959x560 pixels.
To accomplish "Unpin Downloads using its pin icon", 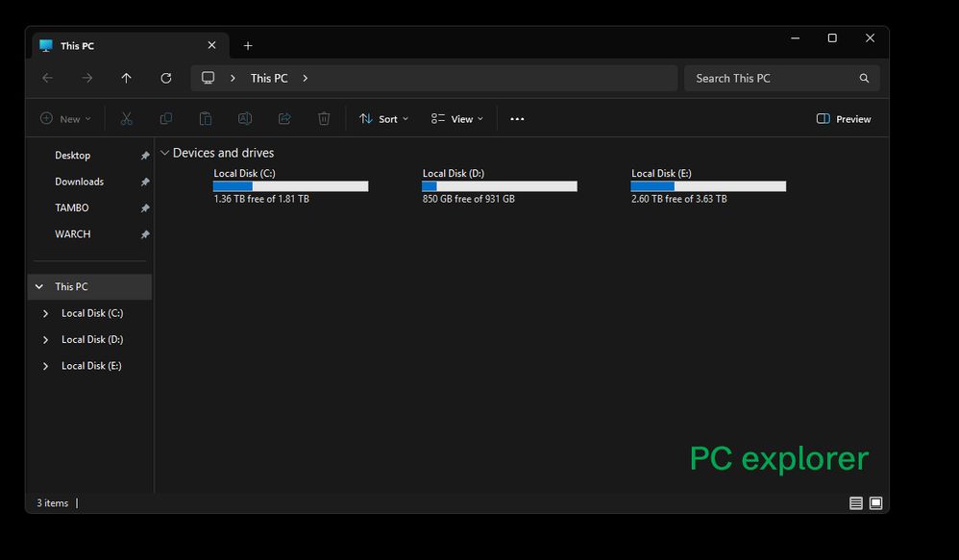I will (x=145, y=183).
